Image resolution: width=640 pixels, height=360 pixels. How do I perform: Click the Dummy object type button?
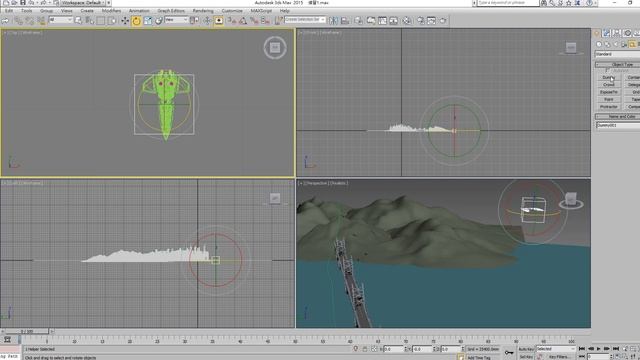click(x=609, y=77)
